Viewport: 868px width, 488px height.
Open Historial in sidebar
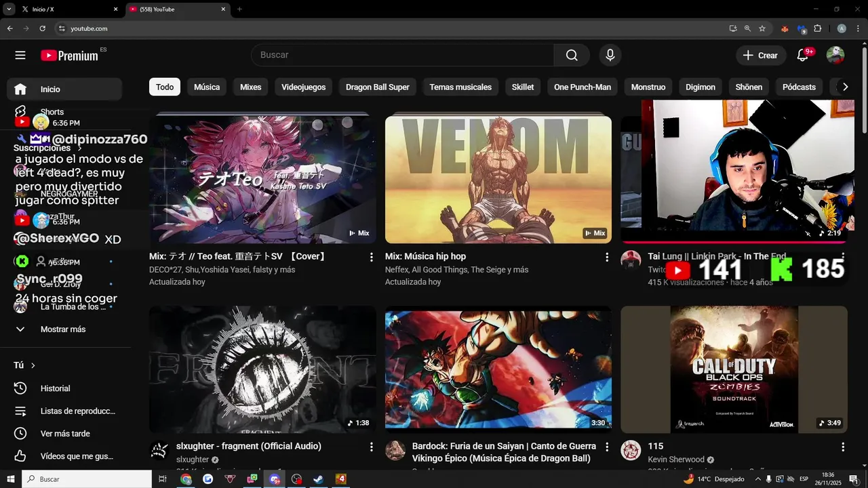pos(64,388)
